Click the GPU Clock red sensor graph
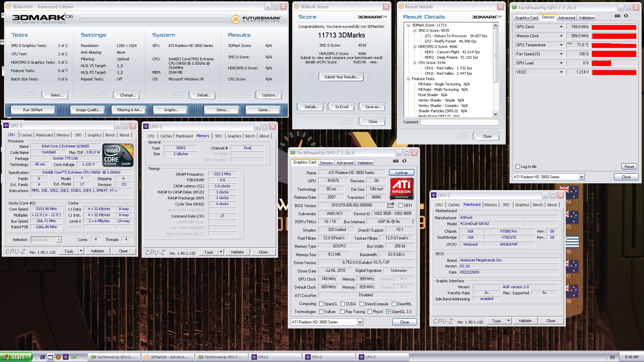 point(614,27)
